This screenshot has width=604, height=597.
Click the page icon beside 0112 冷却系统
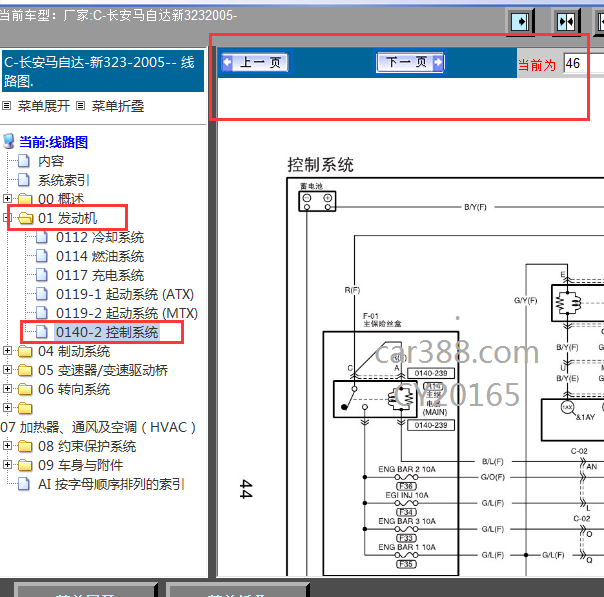pyautogui.click(x=42, y=237)
